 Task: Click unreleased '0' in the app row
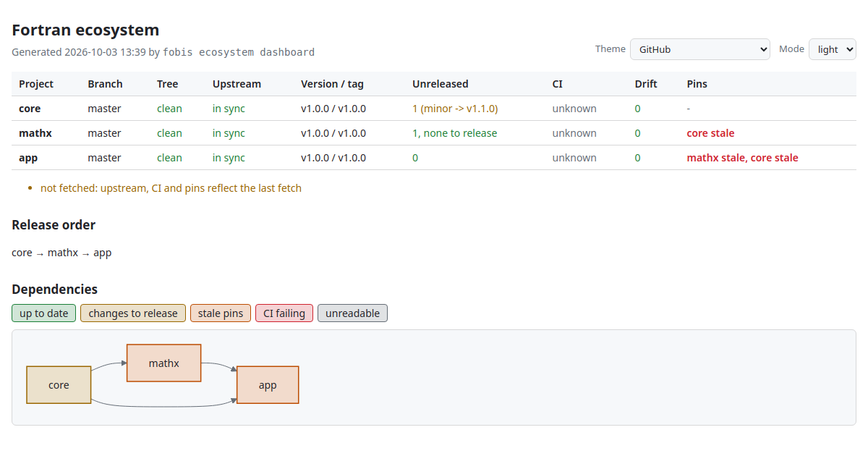point(415,158)
